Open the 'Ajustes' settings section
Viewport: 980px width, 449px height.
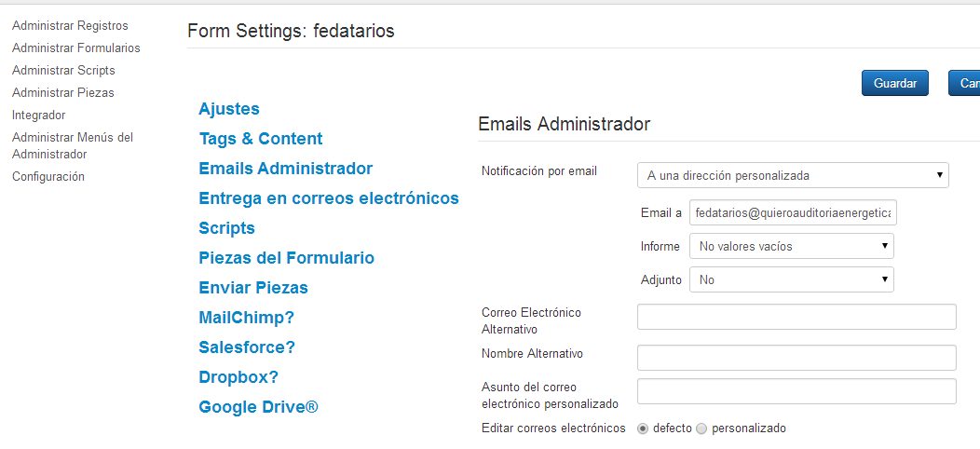point(229,109)
